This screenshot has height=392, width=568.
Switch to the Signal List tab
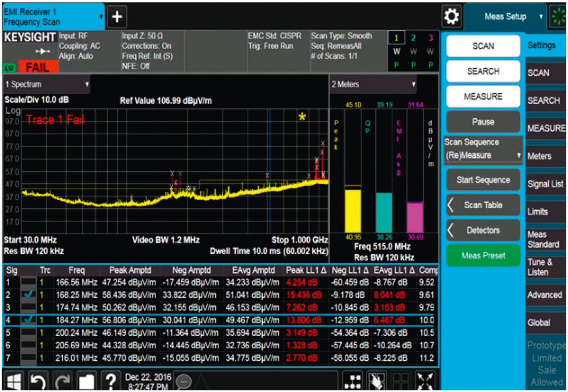coord(545,184)
